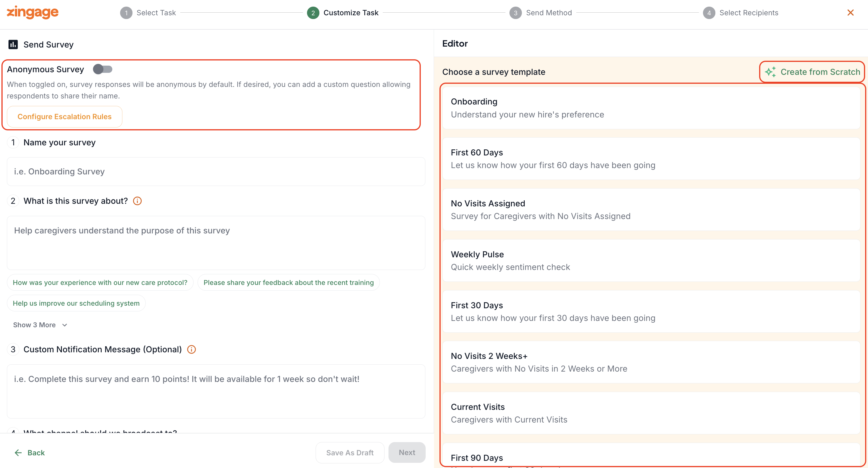Click the sparkle icon for Create from Scratch

(x=770, y=72)
